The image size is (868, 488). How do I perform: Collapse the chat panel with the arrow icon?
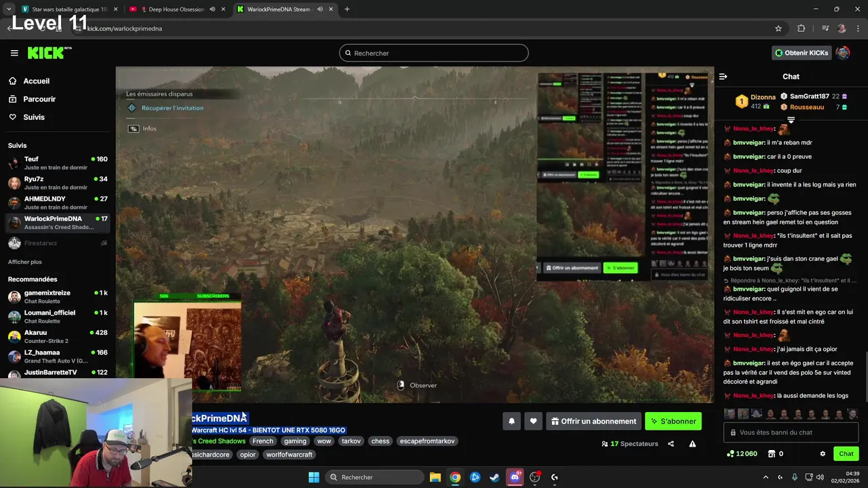pyautogui.click(x=723, y=77)
